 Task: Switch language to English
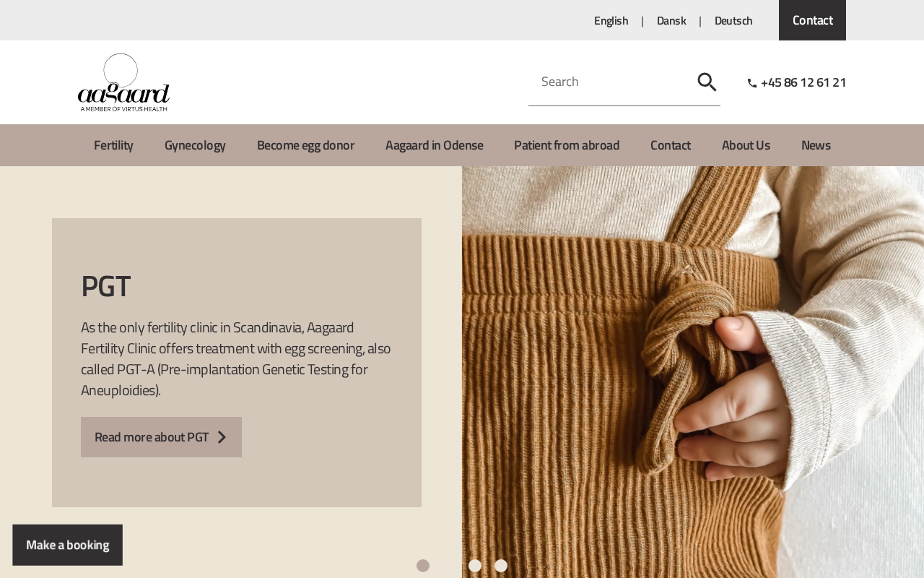pyautogui.click(x=611, y=20)
